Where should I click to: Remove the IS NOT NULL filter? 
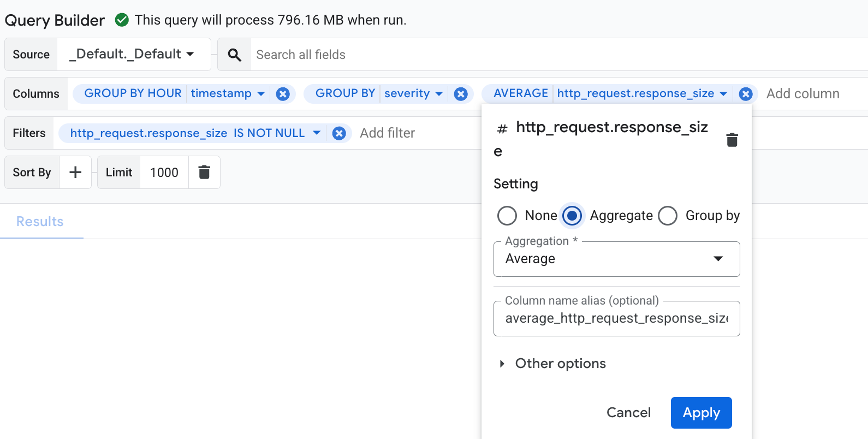point(339,133)
